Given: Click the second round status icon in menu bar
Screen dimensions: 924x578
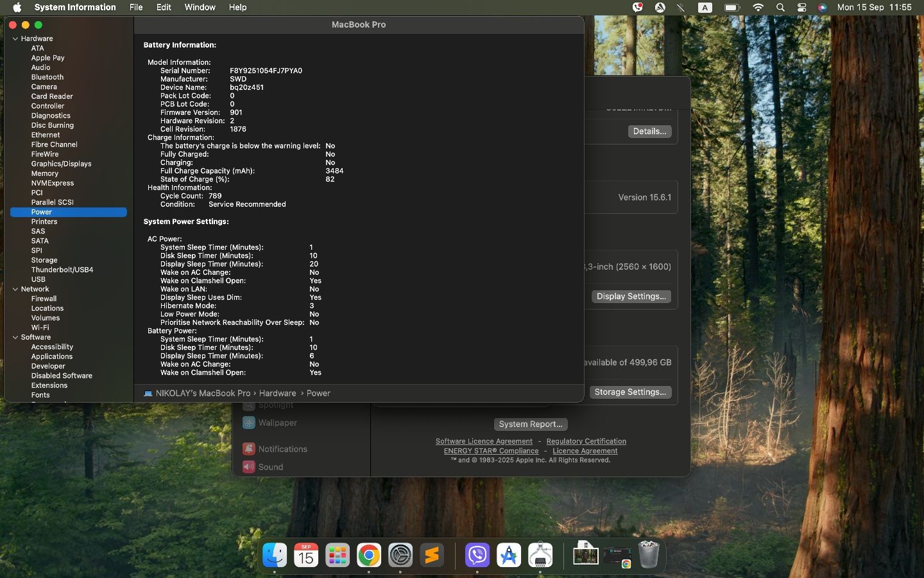Looking at the screenshot, I should point(660,7).
